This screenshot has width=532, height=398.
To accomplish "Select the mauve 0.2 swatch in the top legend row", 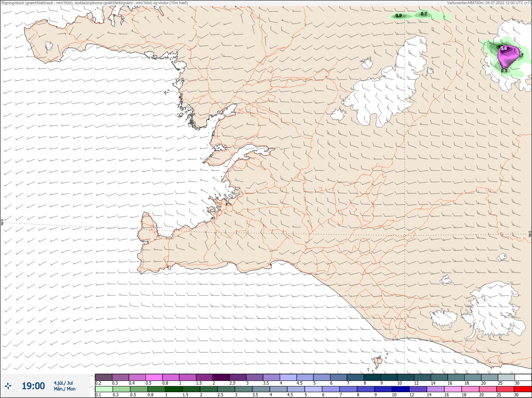I will [x=104, y=377].
